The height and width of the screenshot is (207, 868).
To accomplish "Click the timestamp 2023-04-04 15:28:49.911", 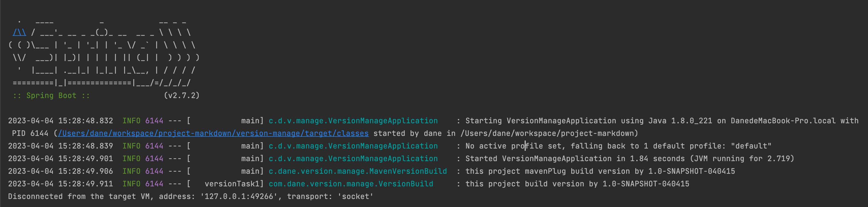I will pyautogui.click(x=61, y=184).
